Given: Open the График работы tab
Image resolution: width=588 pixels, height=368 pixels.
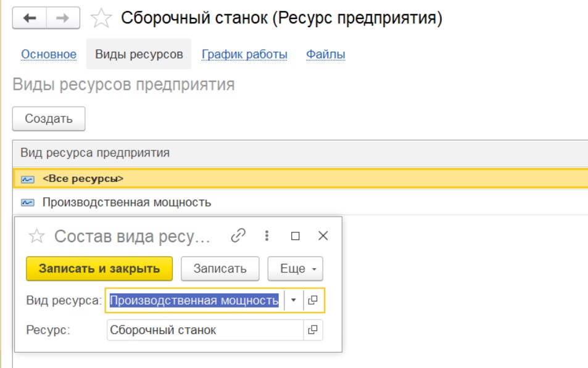Looking at the screenshot, I should coord(244,54).
